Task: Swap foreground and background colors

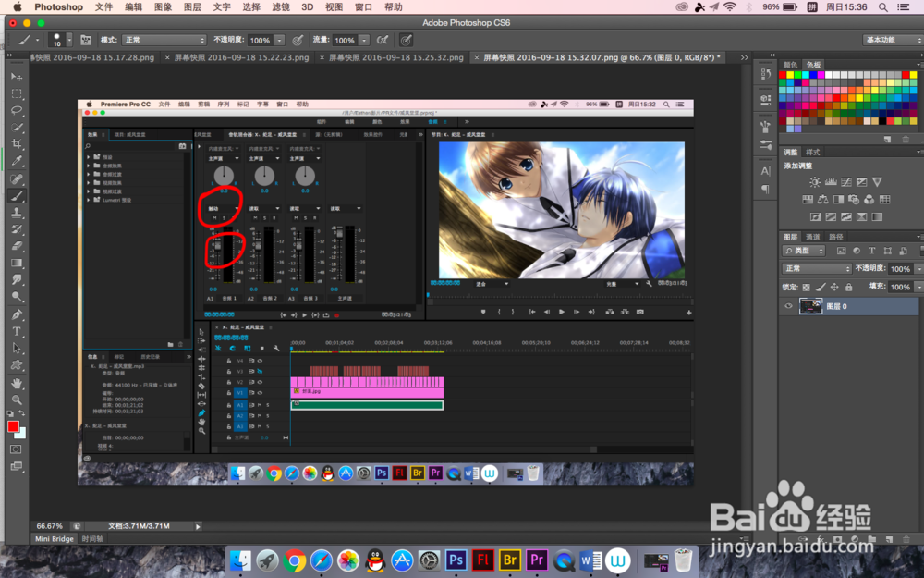Action: coord(22,414)
